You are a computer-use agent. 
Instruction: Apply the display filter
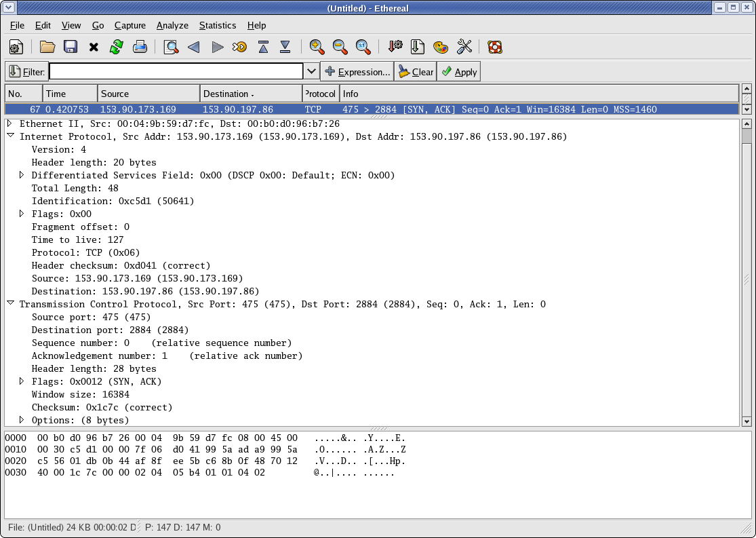click(459, 72)
